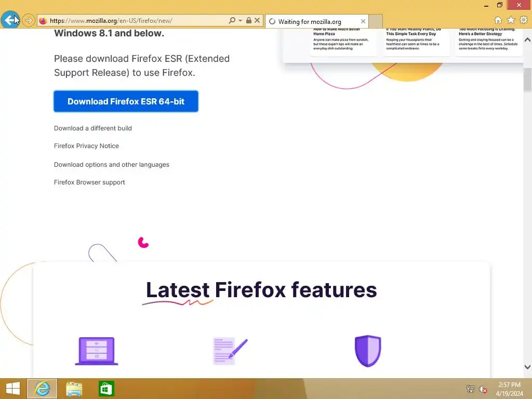The height and width of the screenshot is (399, 532).
Task: Open the Firefox Browser support link
Action: point(89,182)
